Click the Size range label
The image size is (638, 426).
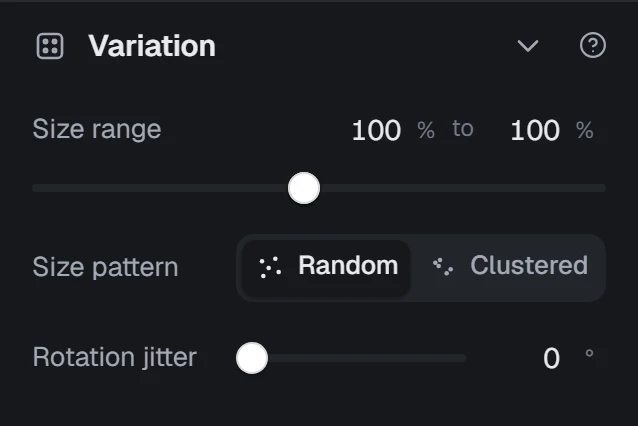pyautogui.click(x=97, y=130)
